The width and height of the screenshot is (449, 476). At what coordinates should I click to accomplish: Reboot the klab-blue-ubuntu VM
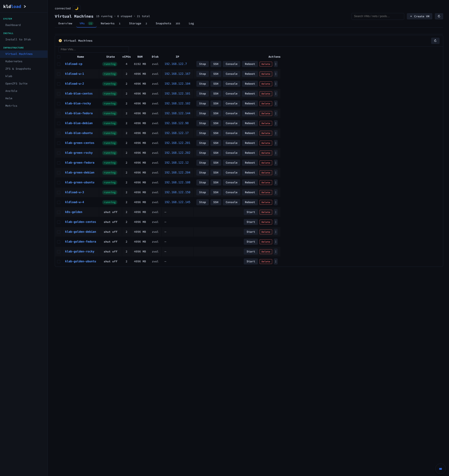pos(250,133)
